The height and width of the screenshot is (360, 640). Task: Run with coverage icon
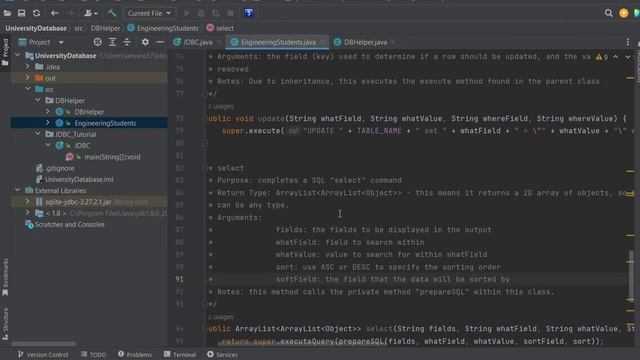click(x=216, y=13)
